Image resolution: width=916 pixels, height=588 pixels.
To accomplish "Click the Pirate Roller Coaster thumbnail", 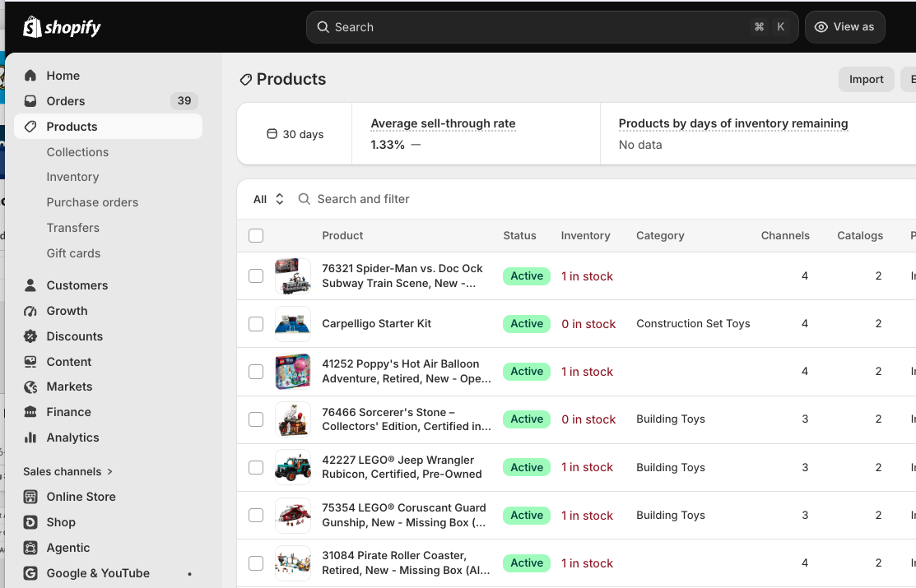I will click(x=293, y=563).
